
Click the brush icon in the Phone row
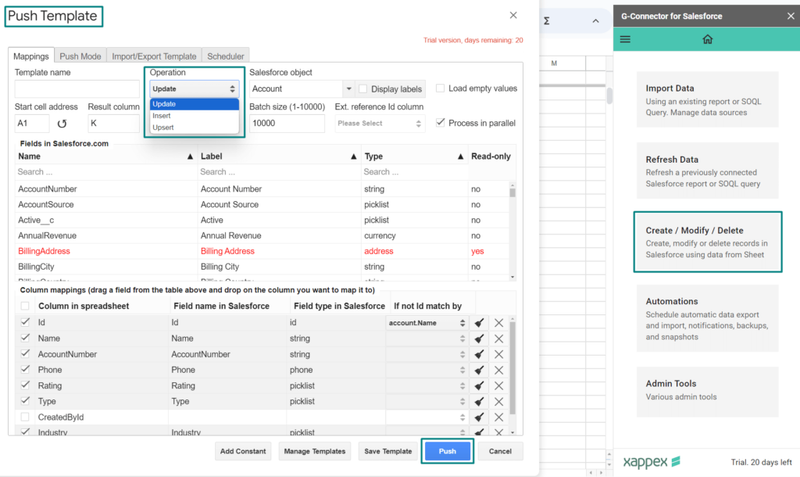[479, 370]
